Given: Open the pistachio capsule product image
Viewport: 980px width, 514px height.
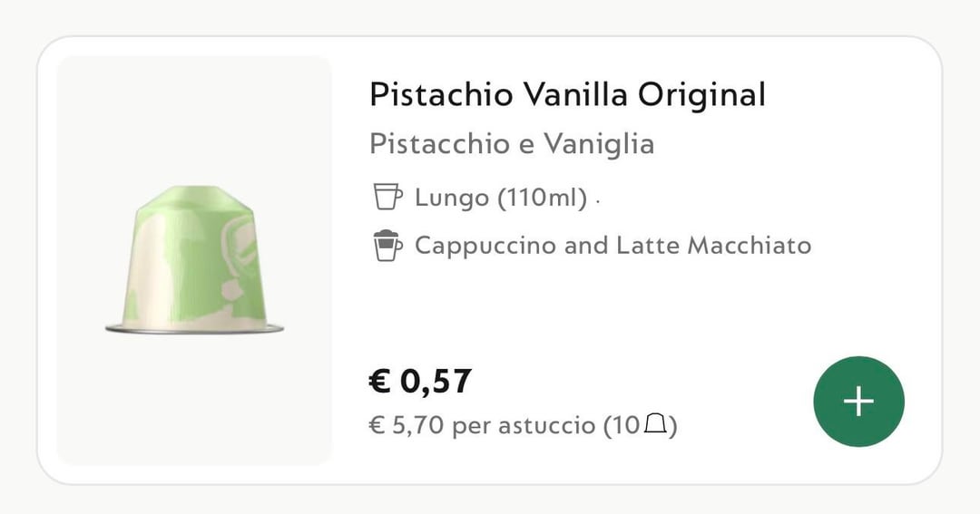Looking at the screenshot, I should coord(194,260).
